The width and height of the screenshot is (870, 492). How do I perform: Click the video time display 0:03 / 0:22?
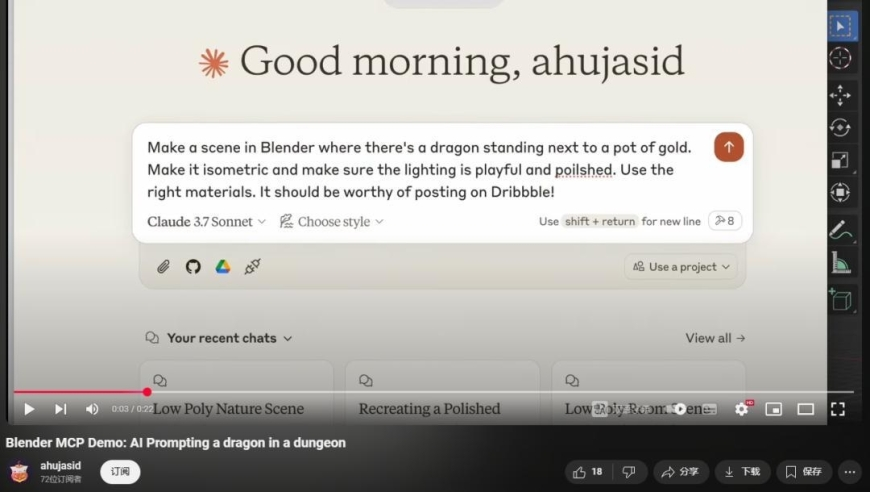tap(132, 409)
